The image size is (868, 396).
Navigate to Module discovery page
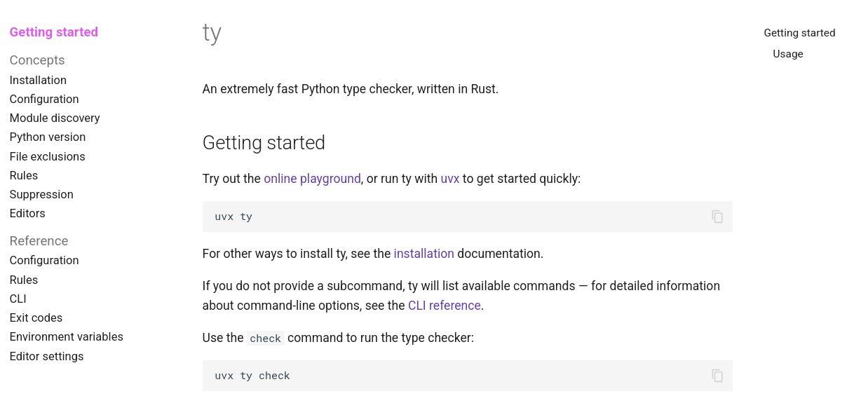(55, 118)
